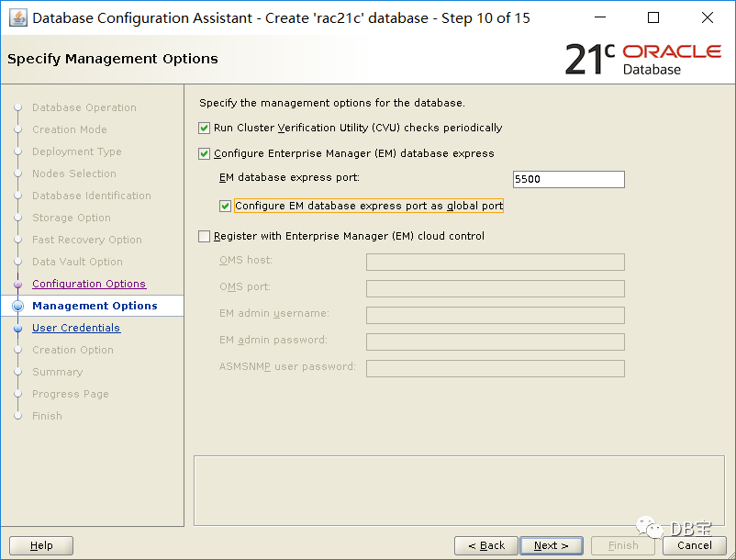Click the Help button
This screenshot has width=736, height=560.
point(41,545)
